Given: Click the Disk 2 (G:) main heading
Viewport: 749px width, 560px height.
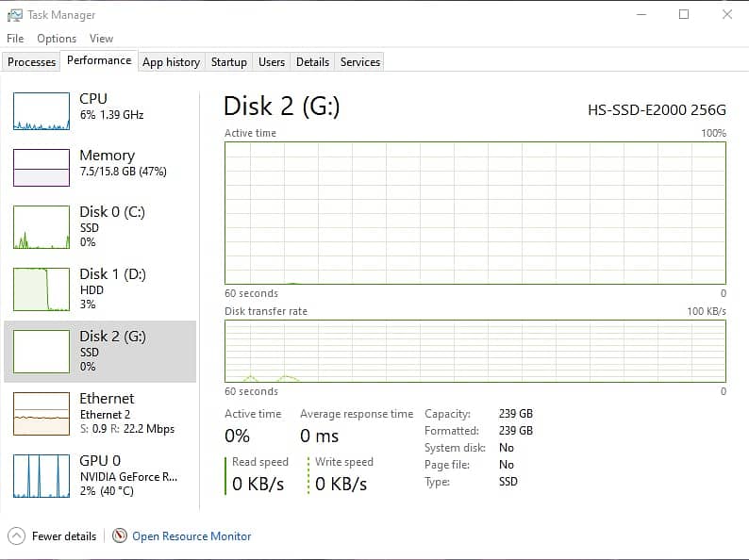Looking at the screenshot, I should (x=282, y=106).
